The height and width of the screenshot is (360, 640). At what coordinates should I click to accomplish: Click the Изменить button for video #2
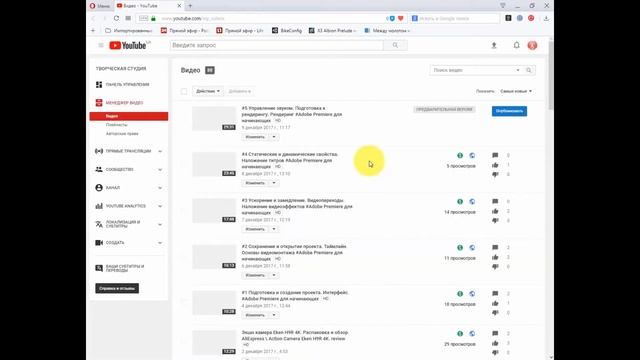click(255, 276)
